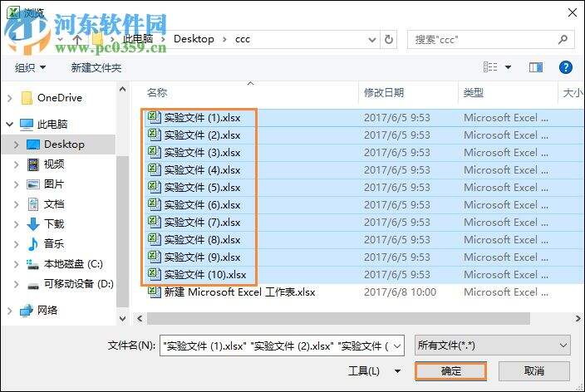Expand the OneDrive tree node
The image size is (585, 392).
[10, 98]
